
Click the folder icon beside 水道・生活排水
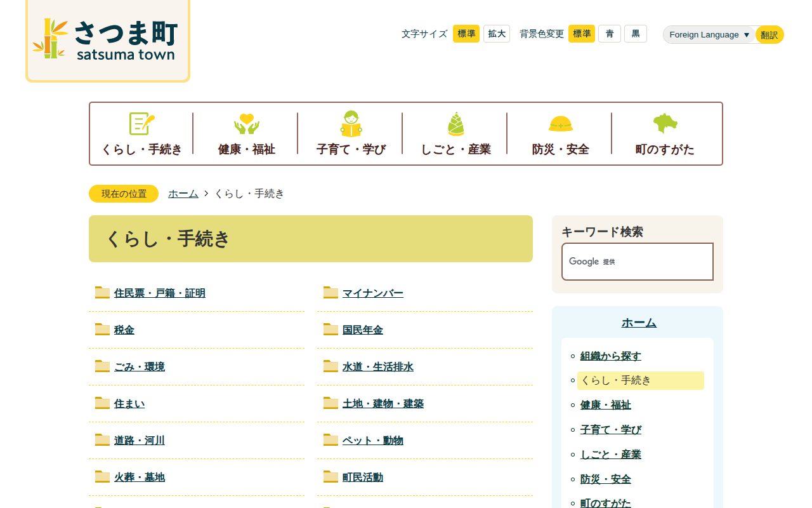(x=331, y=366)
